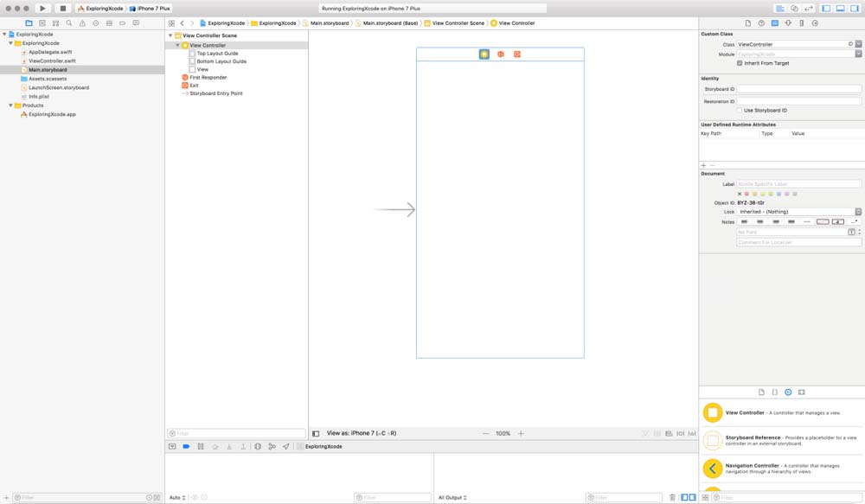Image resolution: width=865 pixels, height=504 pixels.
Task: Open the Identity inspector tab
Action: tap(774, 23)
